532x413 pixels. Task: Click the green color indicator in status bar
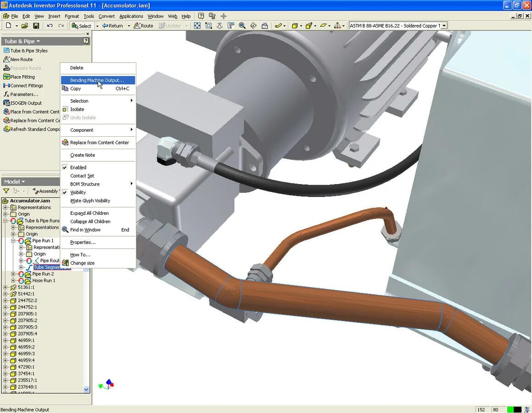pyautogui.click(x=510, y=410)
